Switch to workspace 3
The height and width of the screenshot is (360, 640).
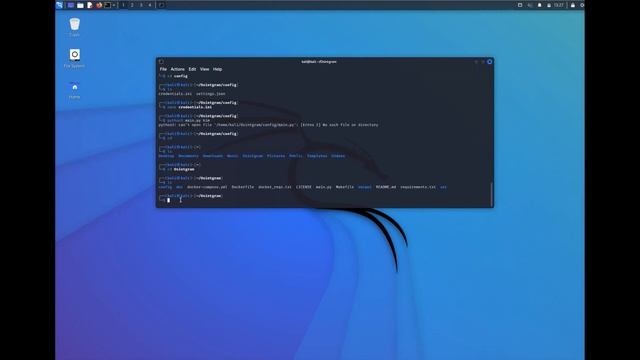[141, 5]
